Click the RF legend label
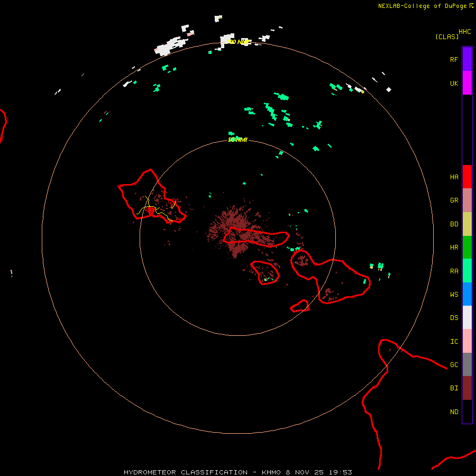 tap(454, 59)
